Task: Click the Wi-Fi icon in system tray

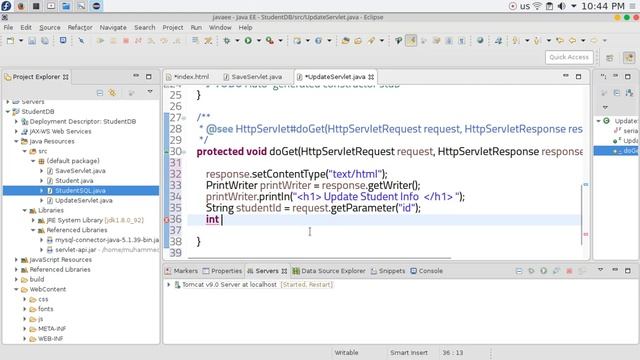Action: tap(537, 6)
